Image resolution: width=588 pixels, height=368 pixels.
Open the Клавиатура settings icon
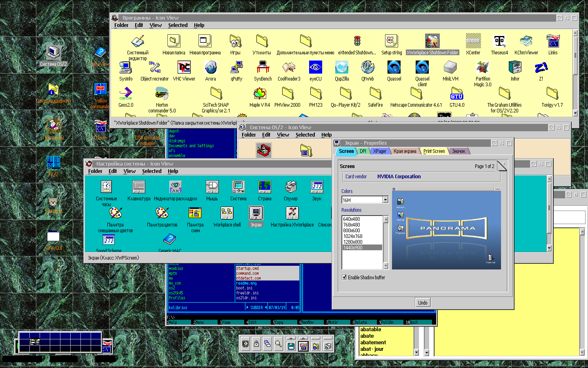139,187
